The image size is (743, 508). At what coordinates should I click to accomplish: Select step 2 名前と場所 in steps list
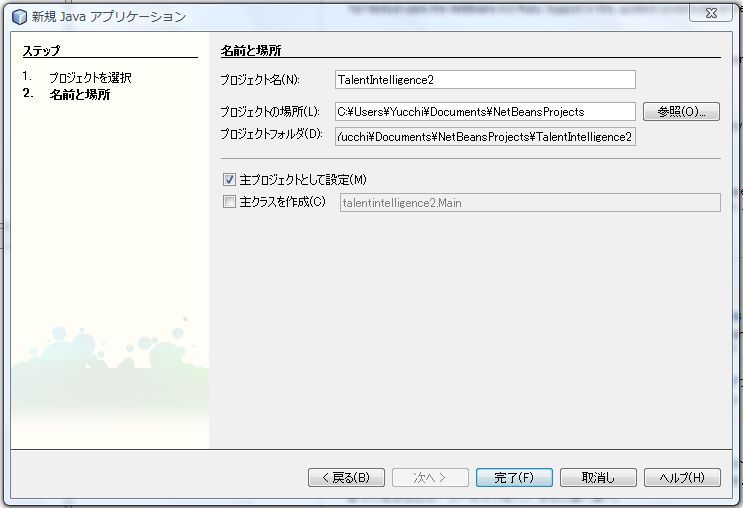(80, 95)
